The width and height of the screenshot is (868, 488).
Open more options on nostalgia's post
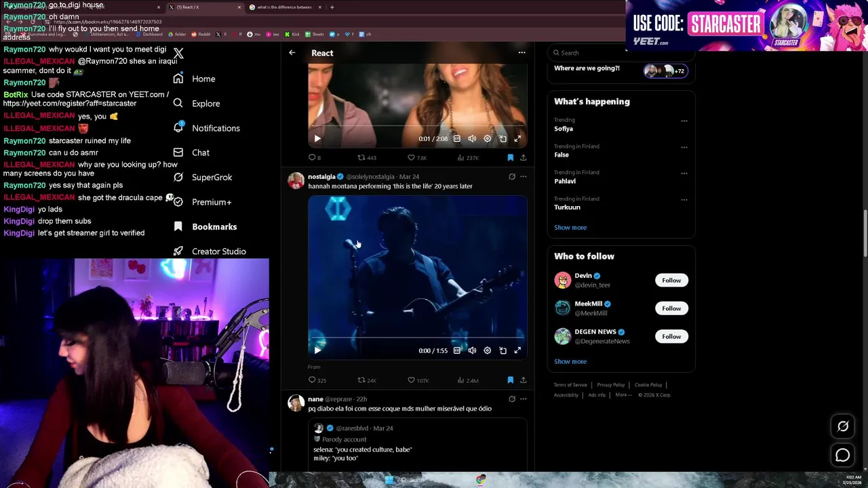pyautogui.click(x=523, y=177)
